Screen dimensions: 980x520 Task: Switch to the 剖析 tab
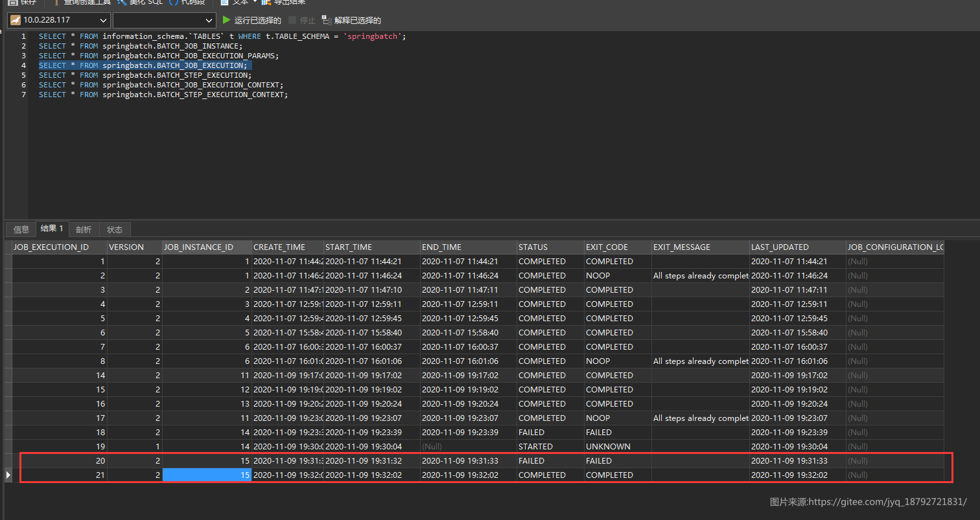[x=84, y=229]
